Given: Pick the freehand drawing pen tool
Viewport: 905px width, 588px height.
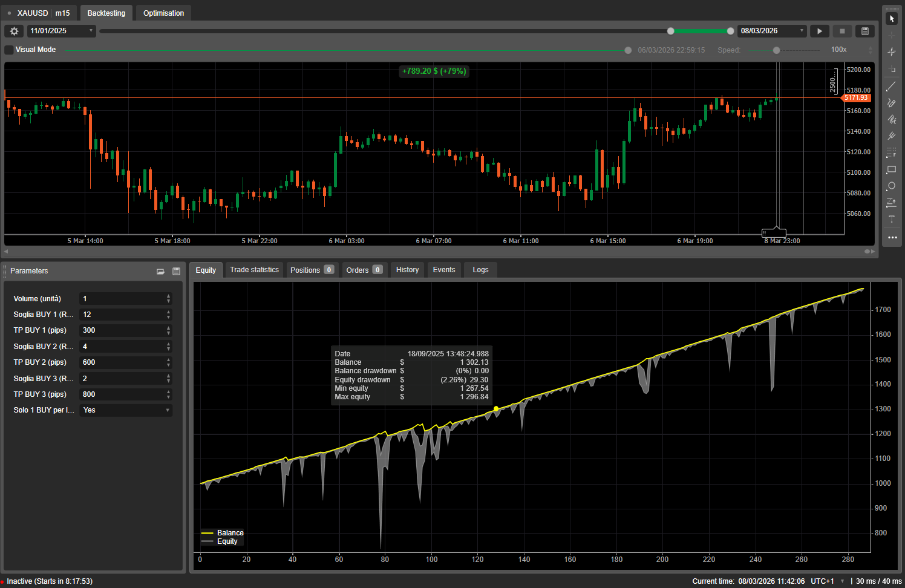Looking at the screenshot, I should pyautogui.click(x=892, y=103).
